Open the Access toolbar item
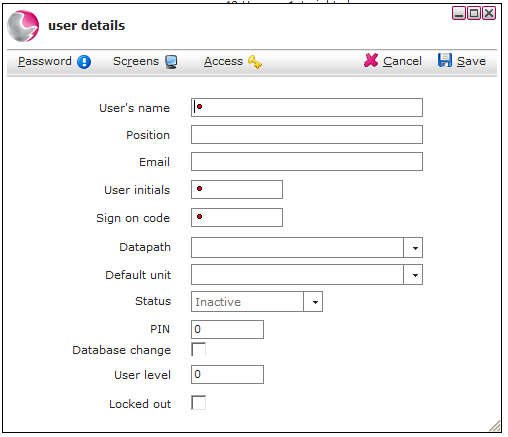Image resolution: width=508 pixels, height=437 pixels. 233,62
